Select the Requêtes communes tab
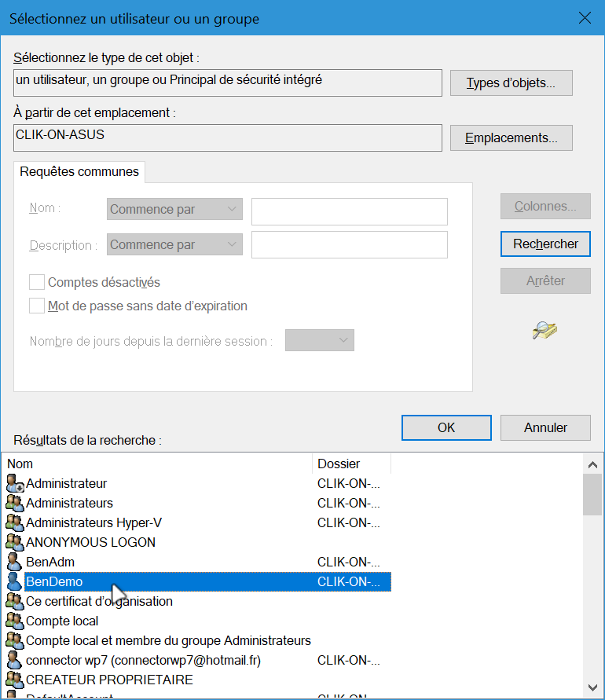This screenshot has width=605, height=700. pos(79,171)
